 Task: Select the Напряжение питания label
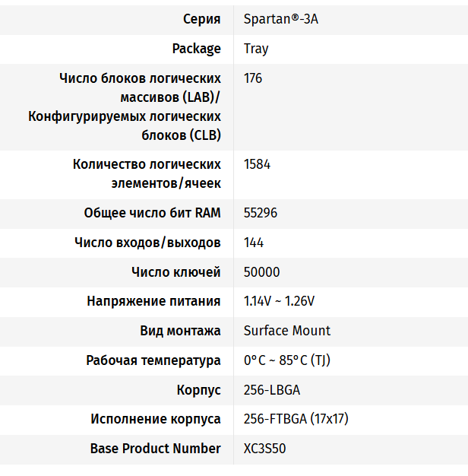pos(153,301)
